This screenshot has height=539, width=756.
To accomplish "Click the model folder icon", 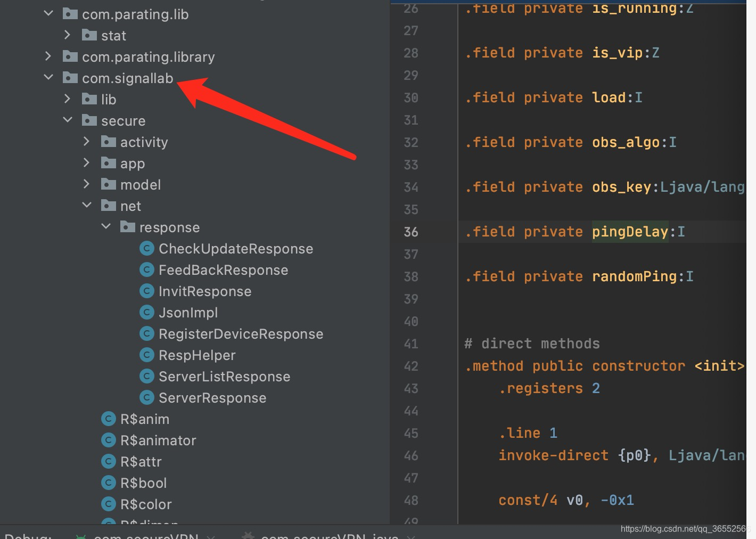I will point(109,184).
